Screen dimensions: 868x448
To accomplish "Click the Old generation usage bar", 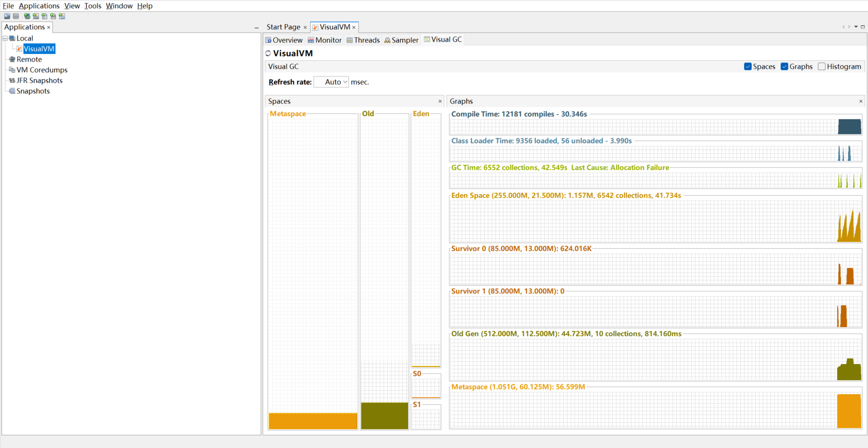I will click(x=384, y=415).
